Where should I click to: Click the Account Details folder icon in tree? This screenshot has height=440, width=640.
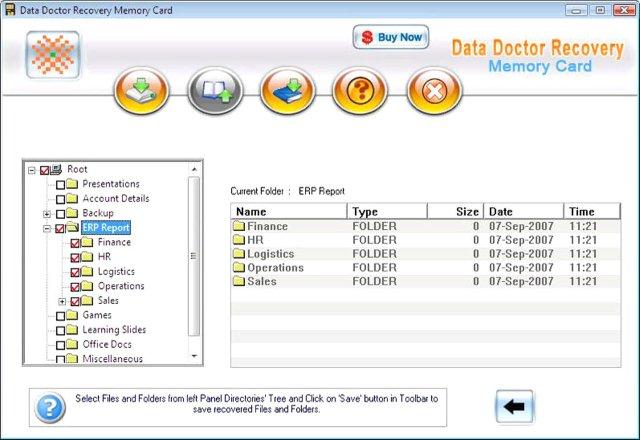(72, 198)
